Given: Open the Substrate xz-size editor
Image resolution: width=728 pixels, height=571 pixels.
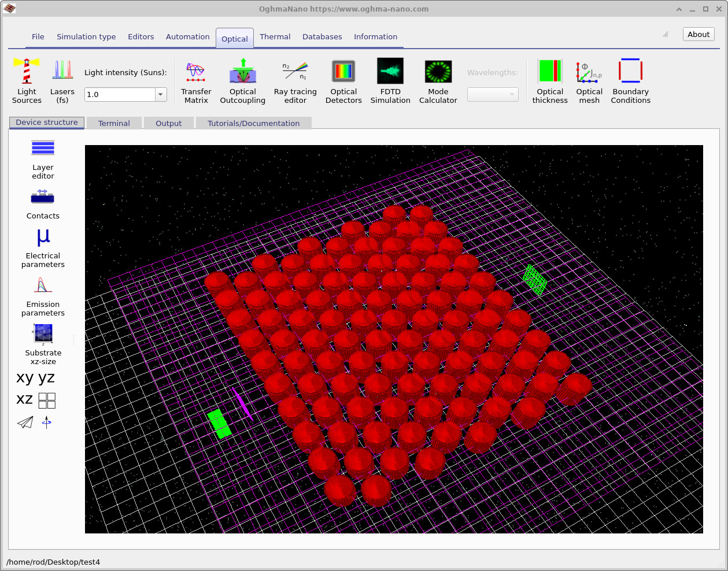Looking at the screenshot, I should click(x=43, y=344).
